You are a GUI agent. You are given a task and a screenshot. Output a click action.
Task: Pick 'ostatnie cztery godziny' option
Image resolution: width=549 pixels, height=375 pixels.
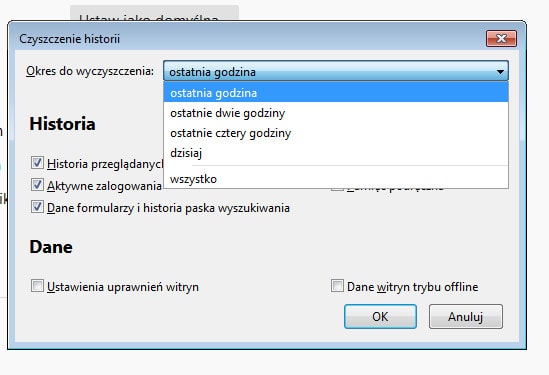336,133
